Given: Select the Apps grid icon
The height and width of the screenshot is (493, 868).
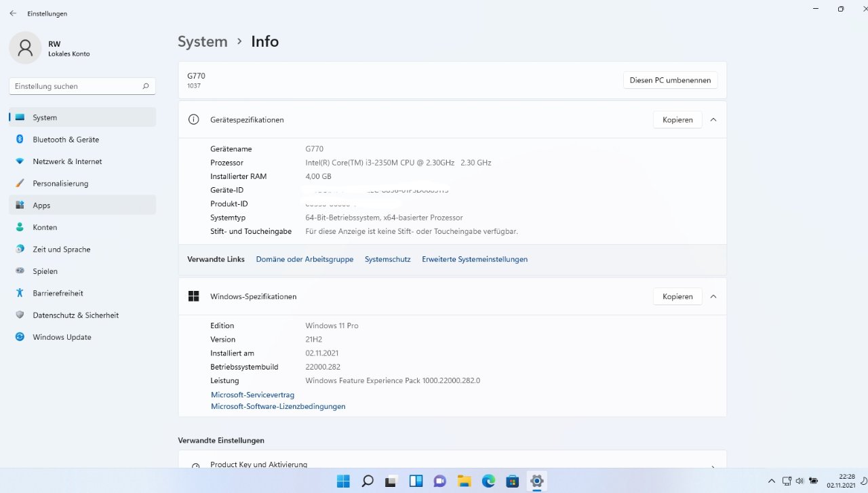Looking at the screenshot, I should [20, 205].
